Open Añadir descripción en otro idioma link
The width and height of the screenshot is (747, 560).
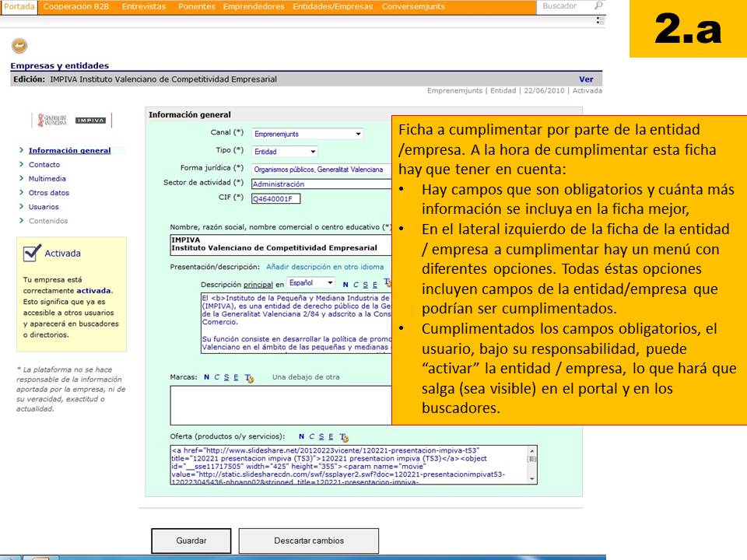(325, 268)
